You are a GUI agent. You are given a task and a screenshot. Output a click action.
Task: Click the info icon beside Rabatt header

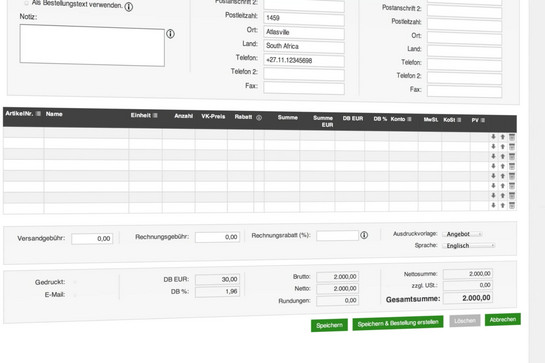click(x=259, y=118)
